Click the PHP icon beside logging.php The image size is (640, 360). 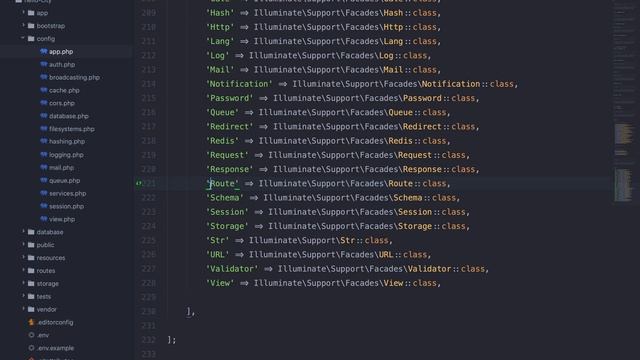coord(44,155)
